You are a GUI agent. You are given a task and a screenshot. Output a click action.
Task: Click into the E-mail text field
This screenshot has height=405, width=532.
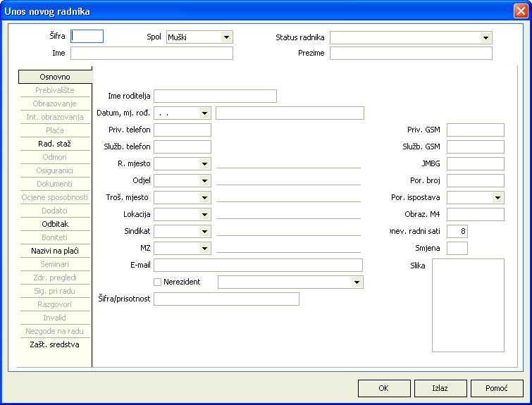pos(258,265)
